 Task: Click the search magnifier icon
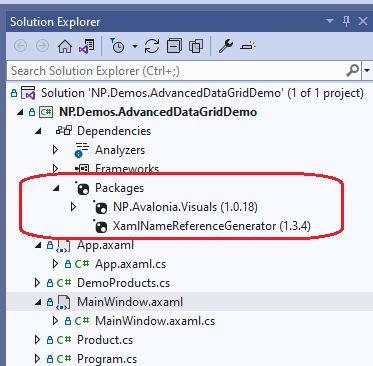(353, 71)
